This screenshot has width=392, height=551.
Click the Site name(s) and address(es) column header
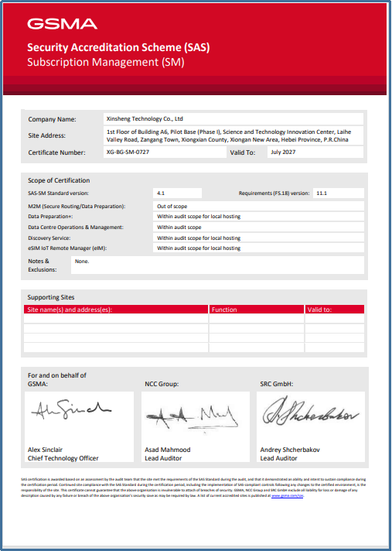(x=116, y=310)
